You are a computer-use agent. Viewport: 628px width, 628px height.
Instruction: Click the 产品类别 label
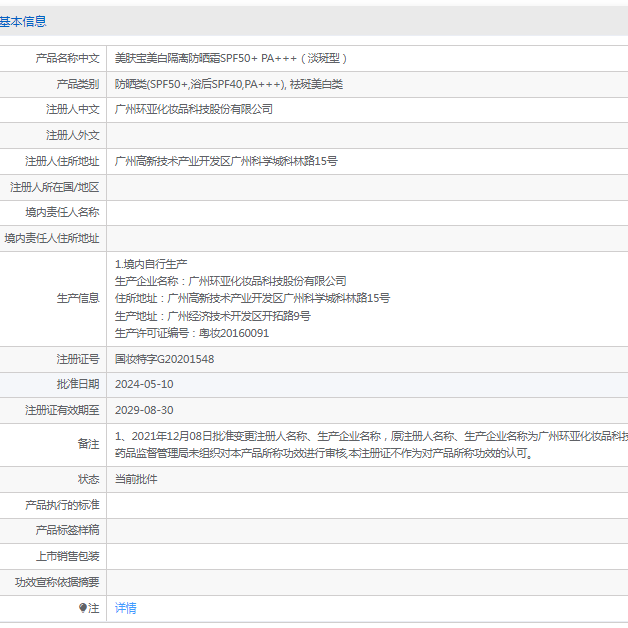pos(78,84)
